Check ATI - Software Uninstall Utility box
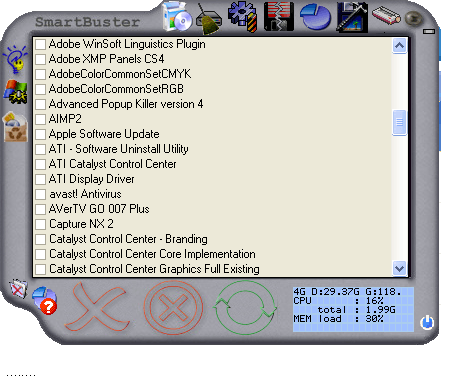The width and height of the screenshot is (456, 376). [x=41, y=149]
